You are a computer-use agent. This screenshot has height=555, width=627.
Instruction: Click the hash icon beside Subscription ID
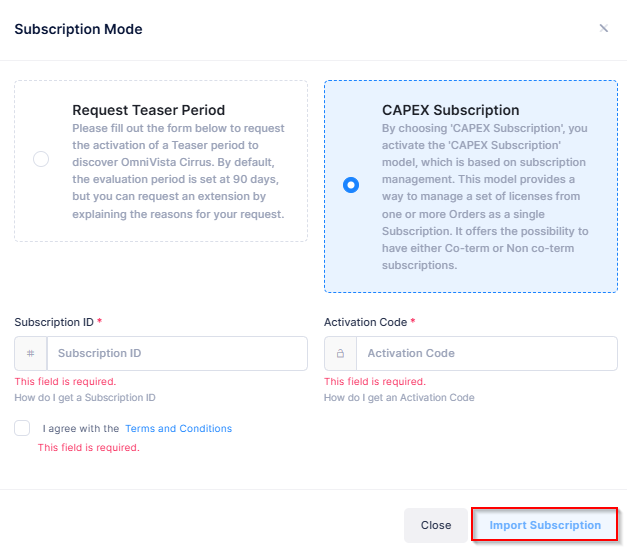31,354
